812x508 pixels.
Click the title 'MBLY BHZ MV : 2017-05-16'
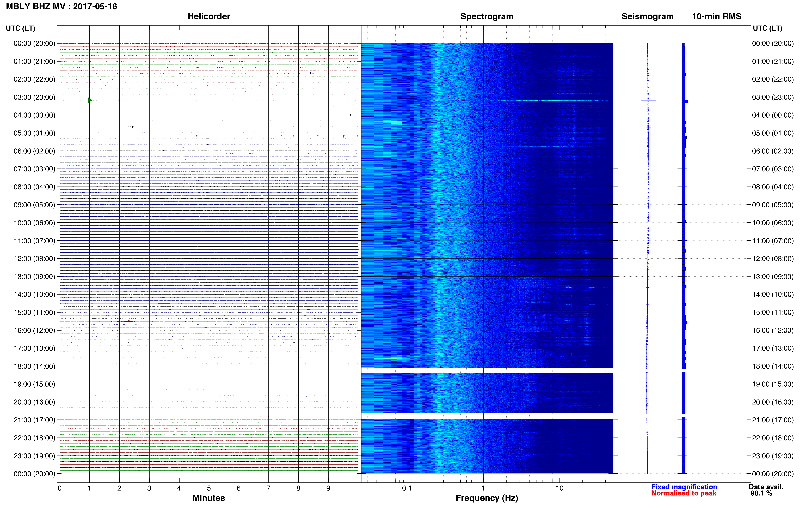(61, 6)
